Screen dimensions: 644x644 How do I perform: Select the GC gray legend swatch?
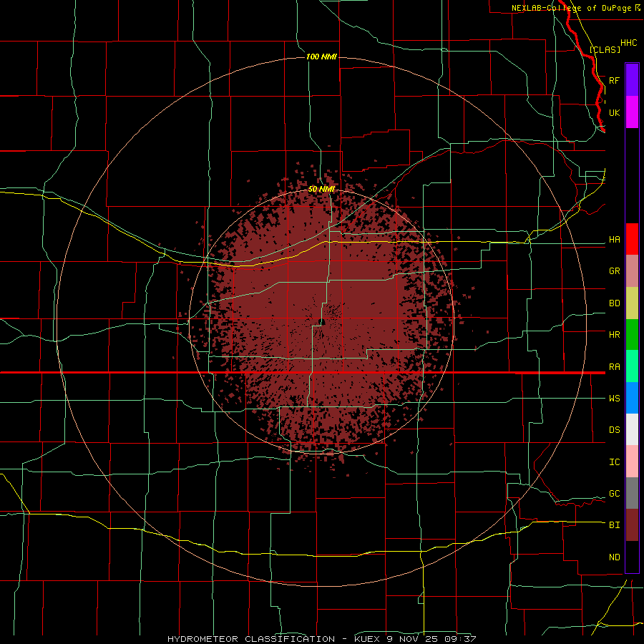(x=632, y=493)
